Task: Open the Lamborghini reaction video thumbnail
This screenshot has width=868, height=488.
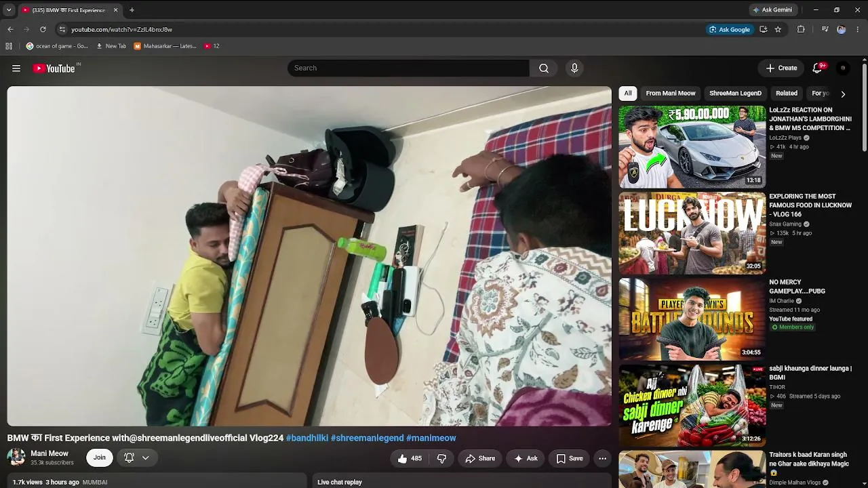Action: (692, 146)
